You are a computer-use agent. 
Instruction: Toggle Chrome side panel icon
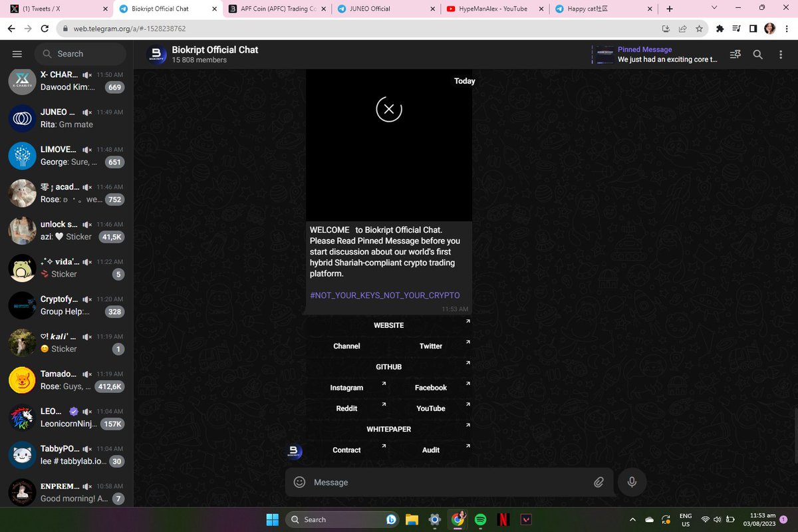[753, 29]
